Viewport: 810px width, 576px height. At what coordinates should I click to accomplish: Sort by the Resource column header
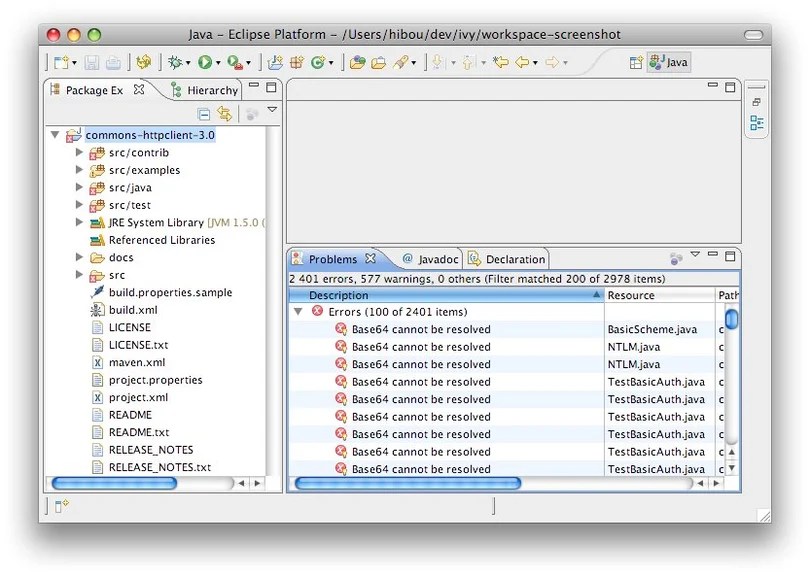[660, 295]
